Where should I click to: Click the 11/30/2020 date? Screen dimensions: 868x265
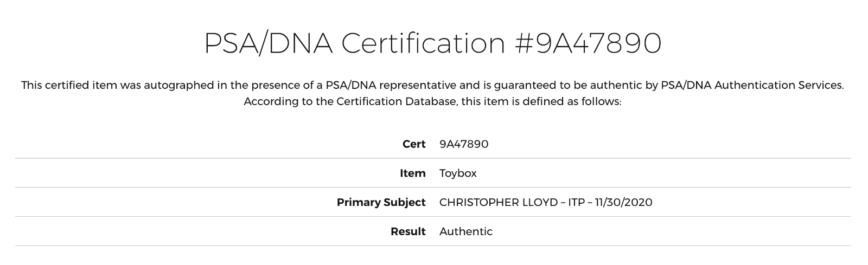(x=624, y=202)
